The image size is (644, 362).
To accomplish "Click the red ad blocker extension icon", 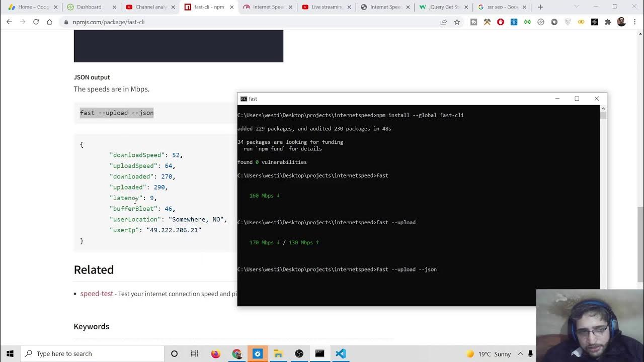I will pos(501,22).
